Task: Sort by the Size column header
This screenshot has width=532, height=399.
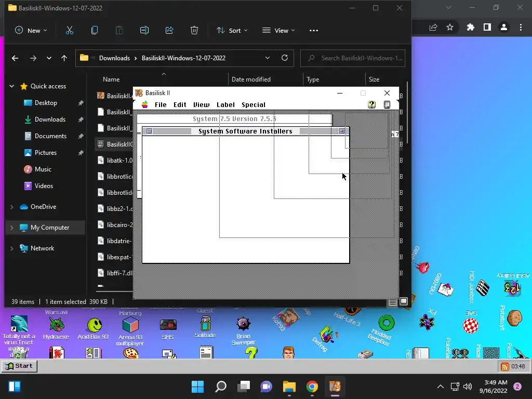Action: tap(374, 79)
